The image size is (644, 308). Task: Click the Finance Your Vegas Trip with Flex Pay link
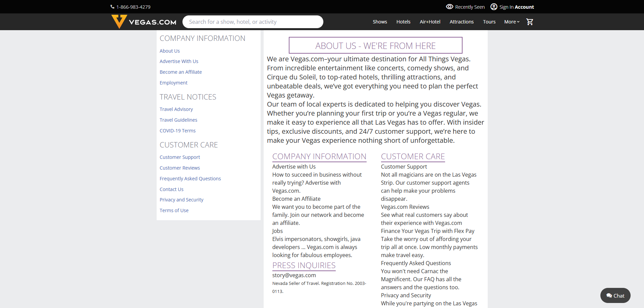click(427, 231)
